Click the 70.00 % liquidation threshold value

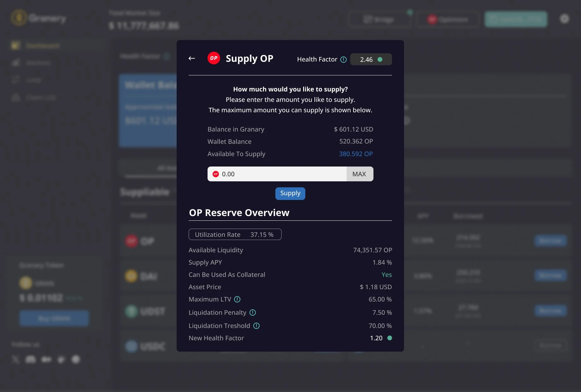(x=380, y=326)
